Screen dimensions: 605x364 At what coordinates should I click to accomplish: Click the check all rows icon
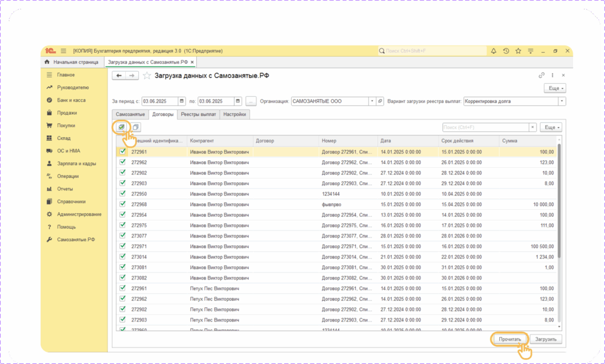[x=121, y=127]
